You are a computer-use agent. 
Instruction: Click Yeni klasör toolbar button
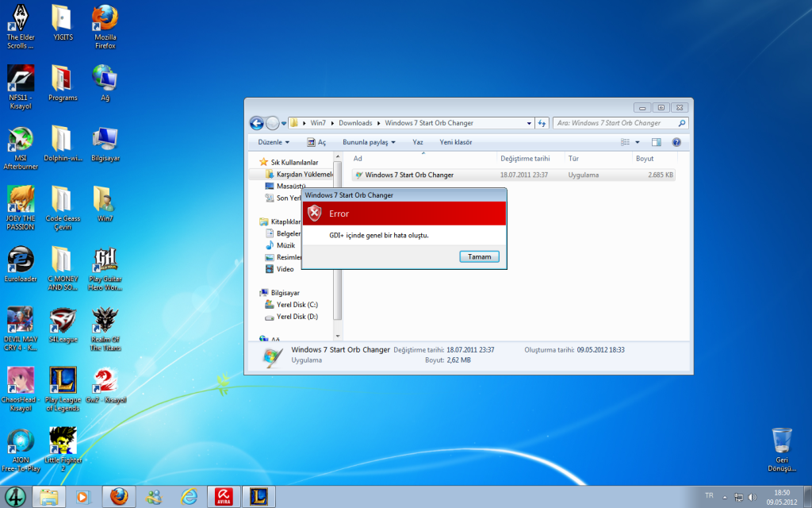456,142
